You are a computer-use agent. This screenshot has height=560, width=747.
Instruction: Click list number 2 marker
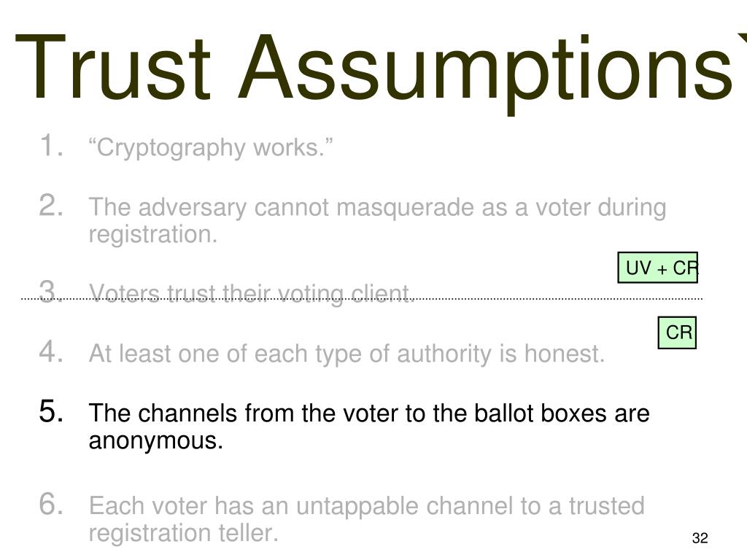point(51,205)
